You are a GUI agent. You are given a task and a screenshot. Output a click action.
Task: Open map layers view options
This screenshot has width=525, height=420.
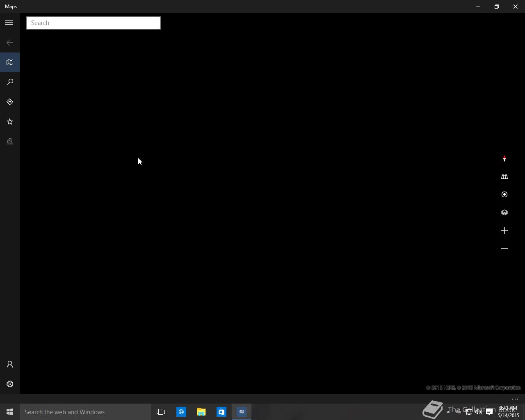(x=504, y=212)
